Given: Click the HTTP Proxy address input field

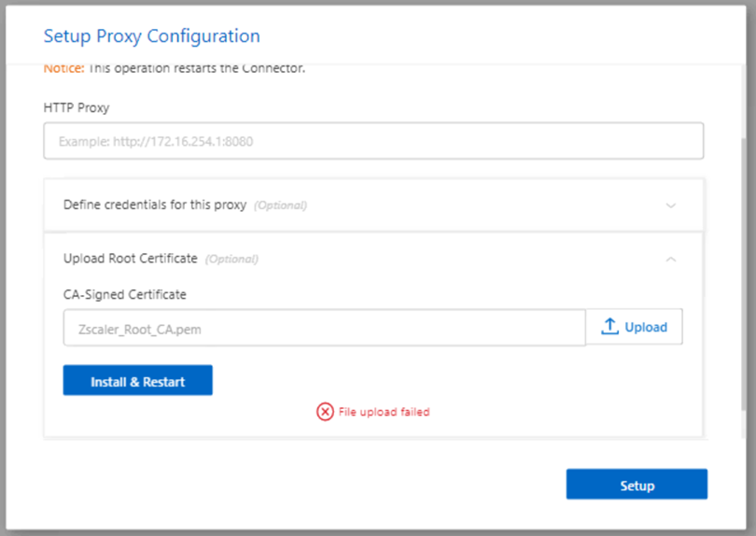Looking at the screenshot, I should [373, 142].
